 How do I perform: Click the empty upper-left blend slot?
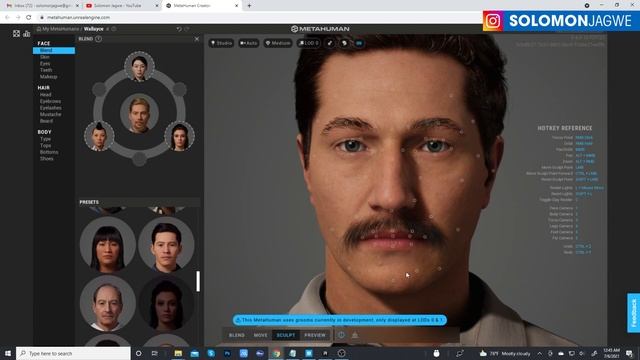(99, 89)
